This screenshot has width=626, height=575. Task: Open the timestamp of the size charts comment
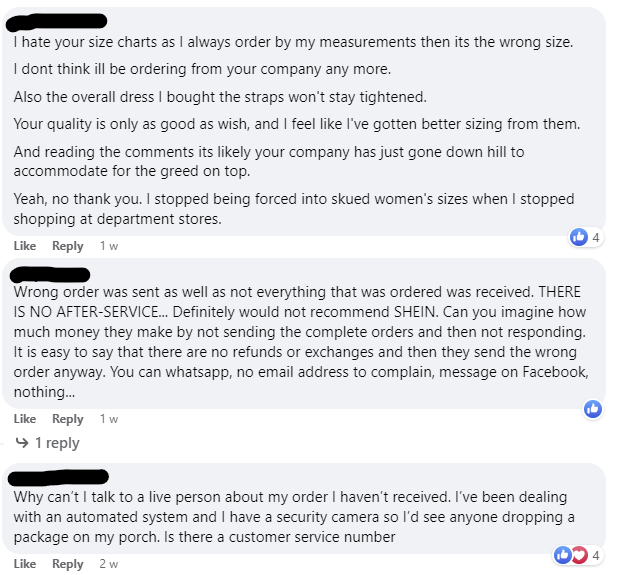click(x=109, y=246)
